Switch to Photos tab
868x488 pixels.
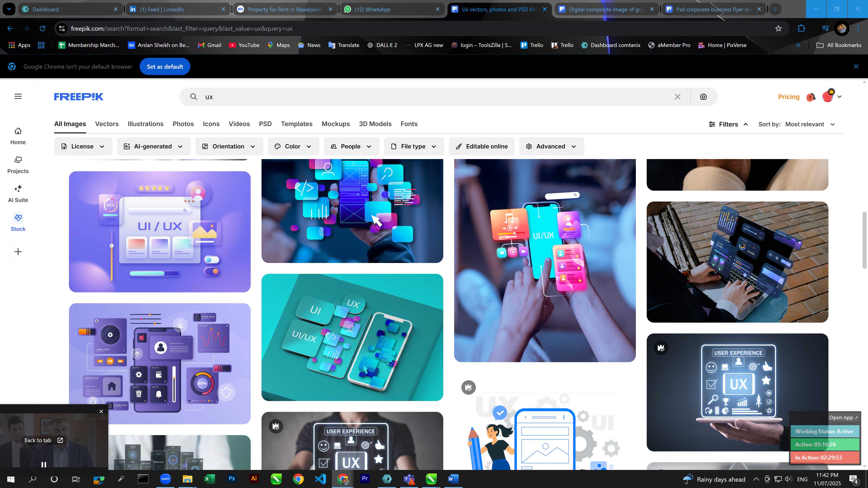(x=183, y=124)
